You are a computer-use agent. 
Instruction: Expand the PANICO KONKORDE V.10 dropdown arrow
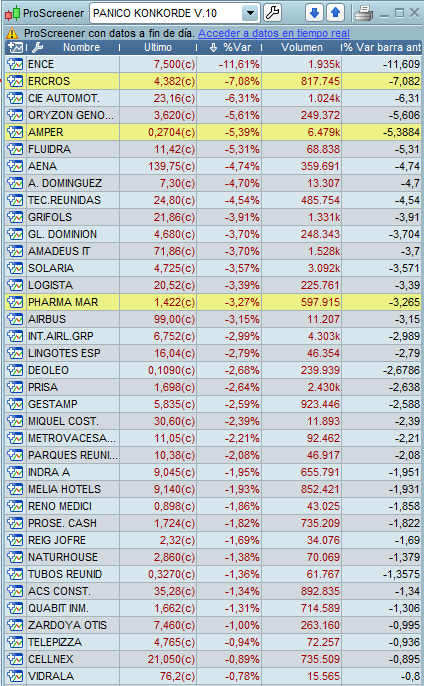click(x=250, y=13)
